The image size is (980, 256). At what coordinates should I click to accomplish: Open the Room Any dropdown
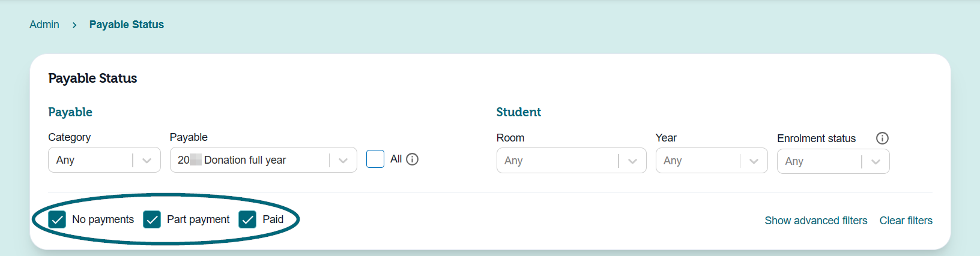coord(572,161)
